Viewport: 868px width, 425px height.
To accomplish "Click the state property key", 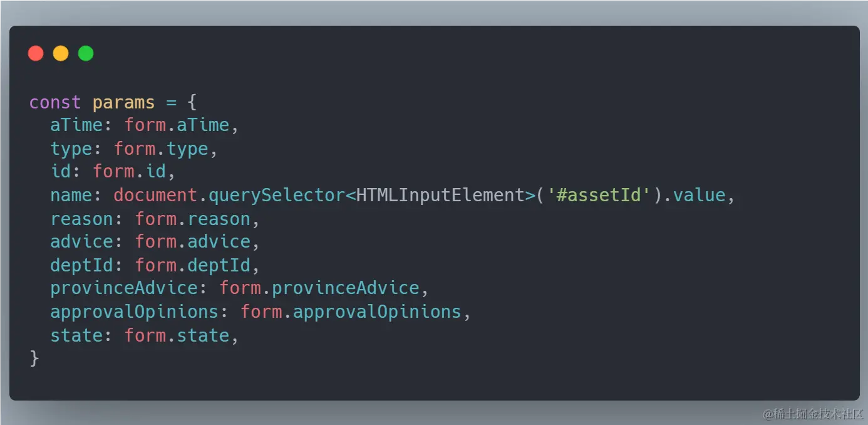I will 76,335.
